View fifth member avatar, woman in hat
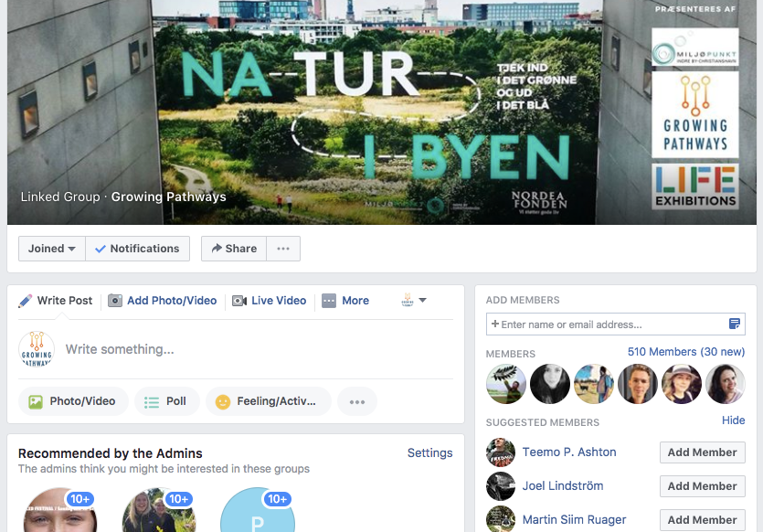 coord(682,384)
